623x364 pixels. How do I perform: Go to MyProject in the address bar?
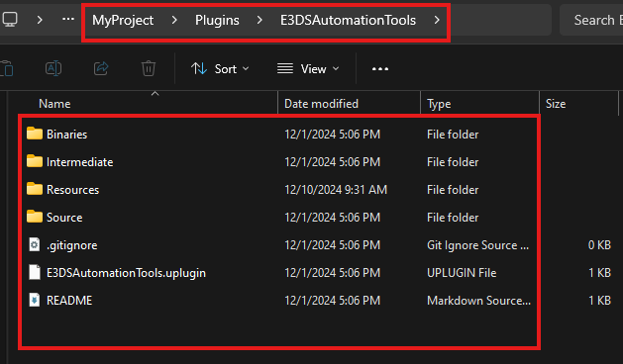tap(123, 20)
